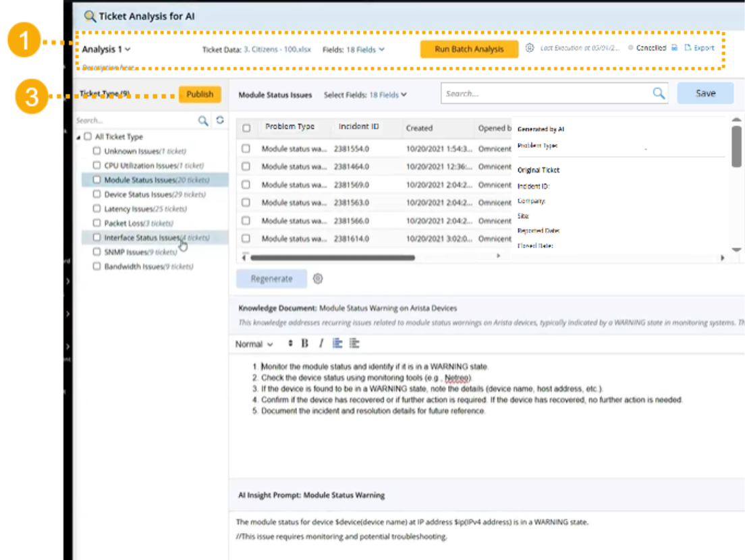Click the horizontal table scrollbar thumb
Image resolution: width=745 pixels, height=560 pixels.
(333, 258)
